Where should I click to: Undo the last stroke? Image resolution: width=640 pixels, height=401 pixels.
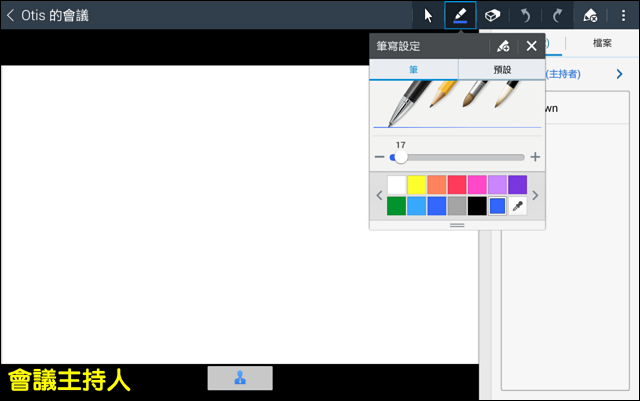tap(525, 16)
